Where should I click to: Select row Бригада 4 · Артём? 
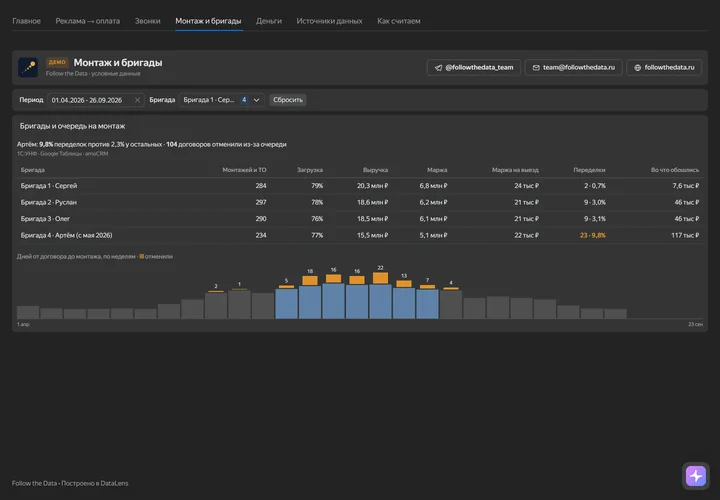click(x=360, y=236)
